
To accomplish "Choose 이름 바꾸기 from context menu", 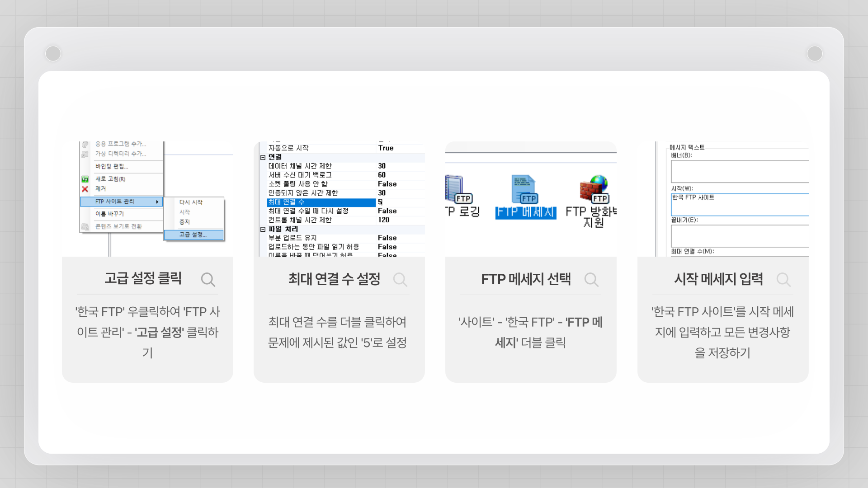I will coord(109,214).
